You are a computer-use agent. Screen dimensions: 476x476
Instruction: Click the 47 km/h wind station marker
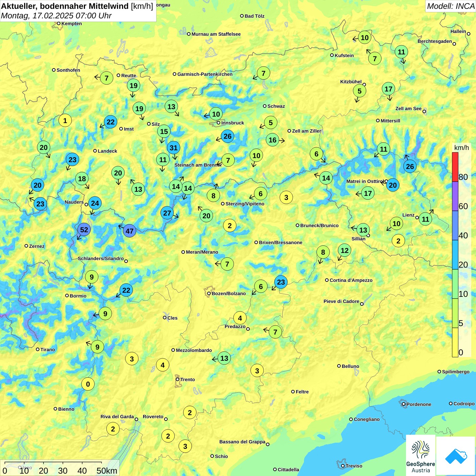point(130,231)
